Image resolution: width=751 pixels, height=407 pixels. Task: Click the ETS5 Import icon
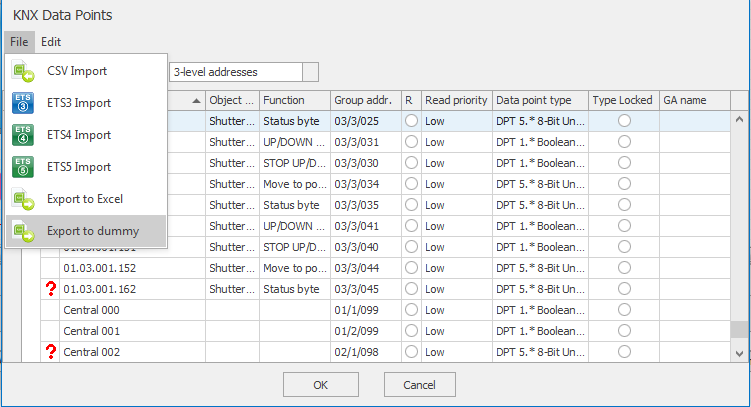coord(23,167)
